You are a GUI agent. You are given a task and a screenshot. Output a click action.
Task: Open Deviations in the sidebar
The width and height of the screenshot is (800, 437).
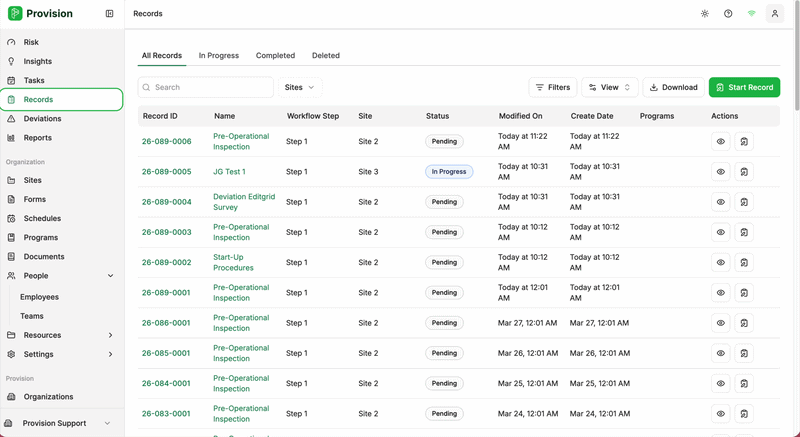pyautogui.click(x=42, y=119)
